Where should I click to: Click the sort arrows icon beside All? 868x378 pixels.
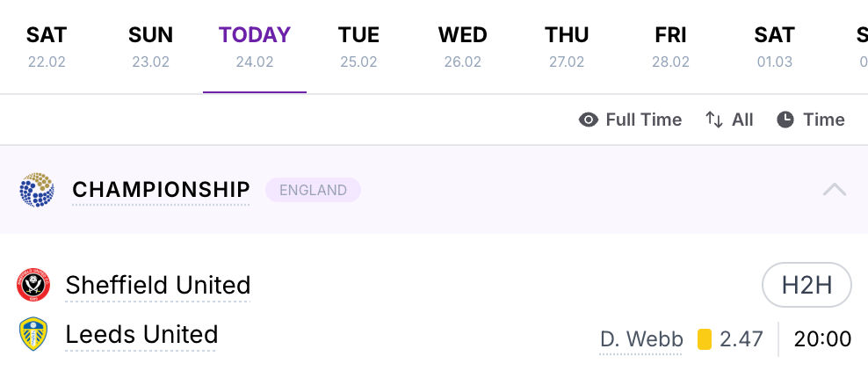[714, 120]
